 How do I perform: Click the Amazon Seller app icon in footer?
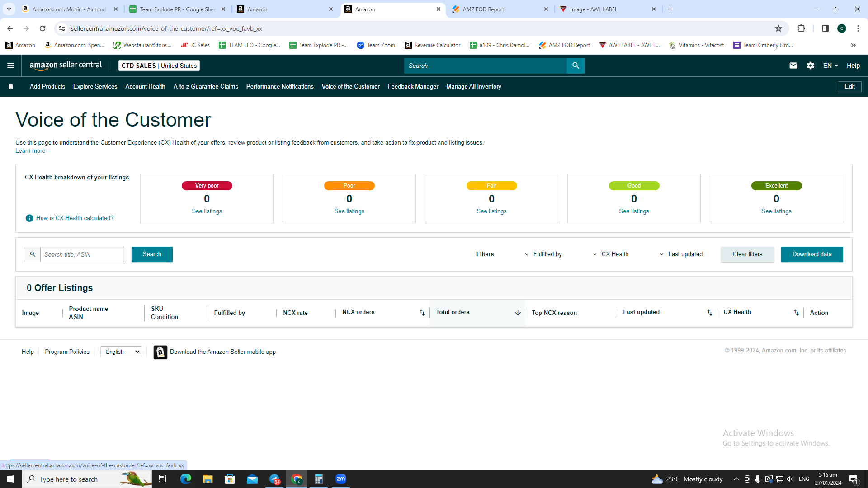[x=160, y=352]
